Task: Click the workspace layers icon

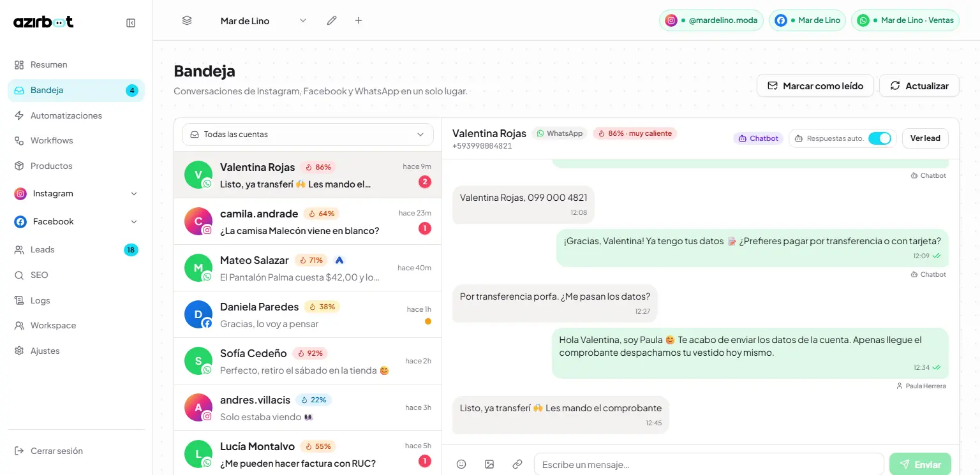Action: coord(187,20)
